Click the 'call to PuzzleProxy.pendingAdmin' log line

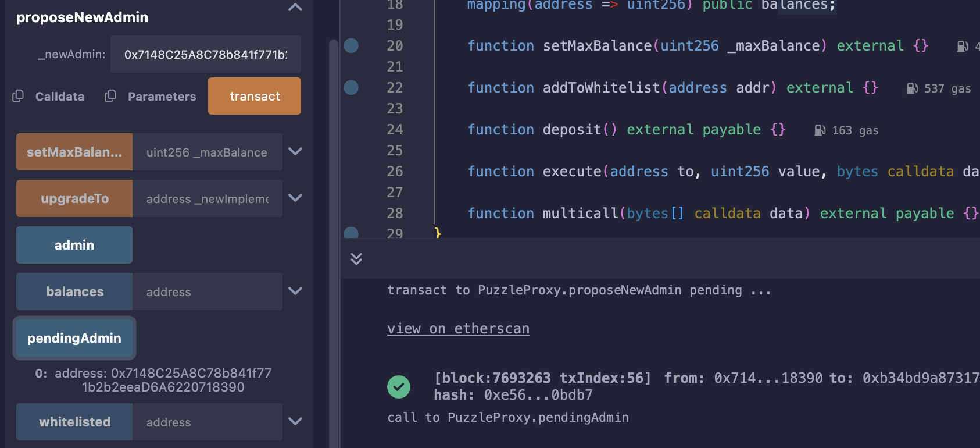[x=508, y=417]
